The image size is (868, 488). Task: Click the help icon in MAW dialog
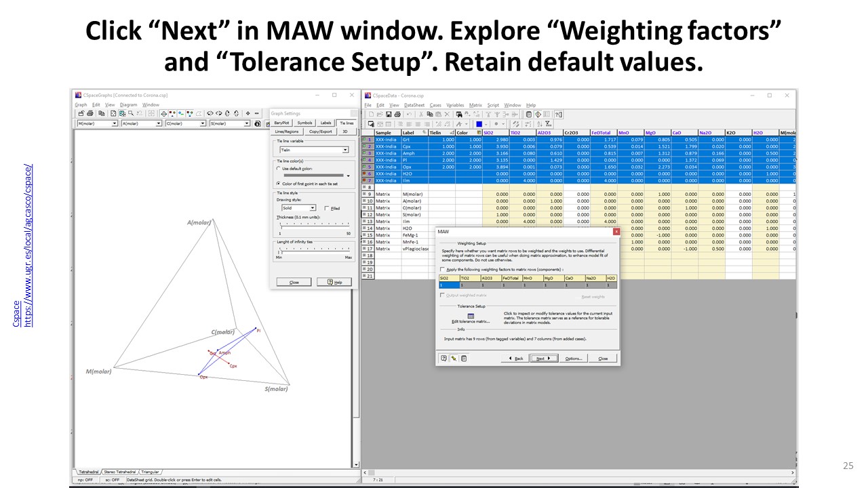coord(444,359)
